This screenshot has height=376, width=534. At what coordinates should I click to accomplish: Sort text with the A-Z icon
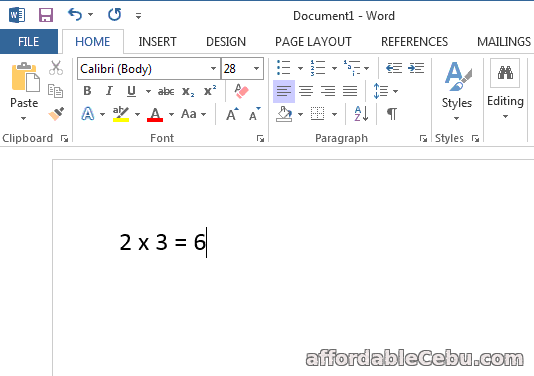(x=361, y=114)
